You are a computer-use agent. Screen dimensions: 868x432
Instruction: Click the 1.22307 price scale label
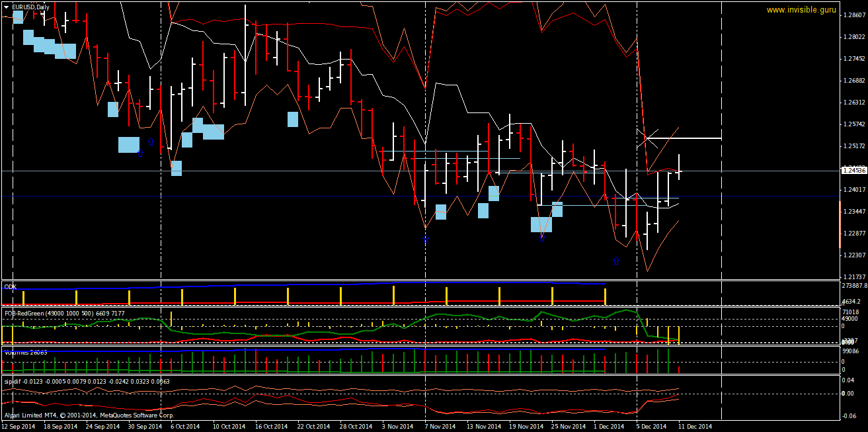[854, 255]
